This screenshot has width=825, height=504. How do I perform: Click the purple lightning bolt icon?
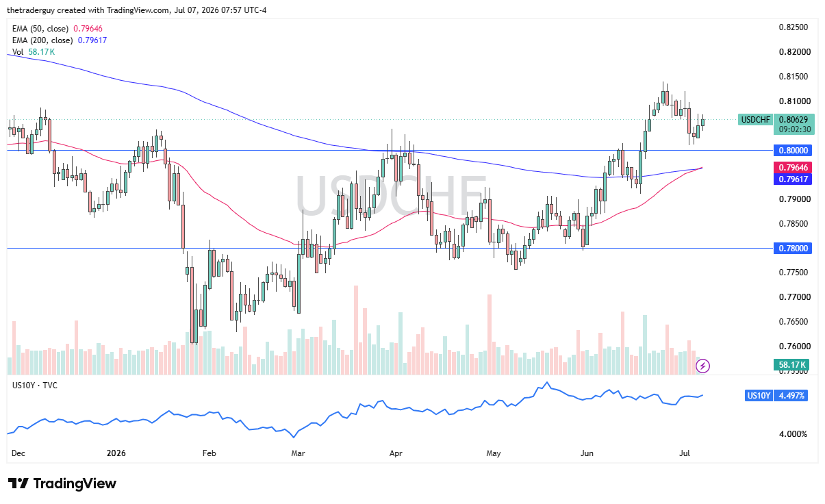coord(702,366)
